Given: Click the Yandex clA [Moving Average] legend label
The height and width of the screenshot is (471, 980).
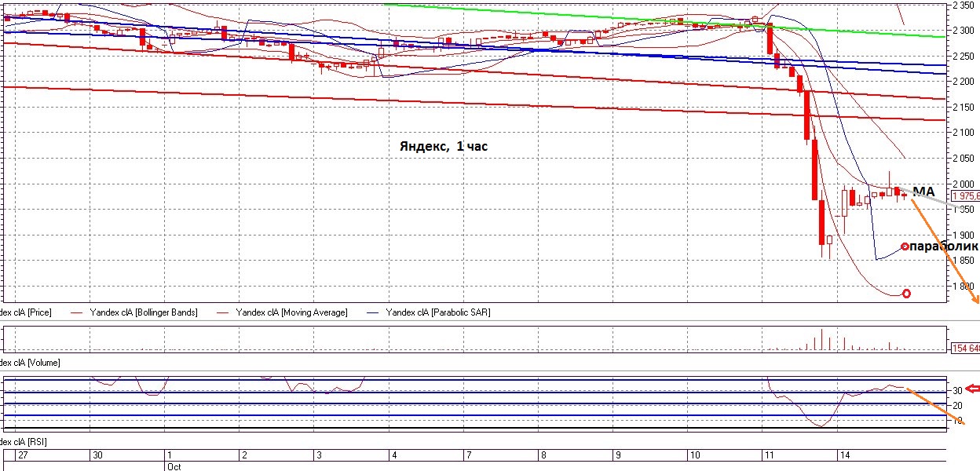Looking at the screenshot, I should click(x=292, y=312).
